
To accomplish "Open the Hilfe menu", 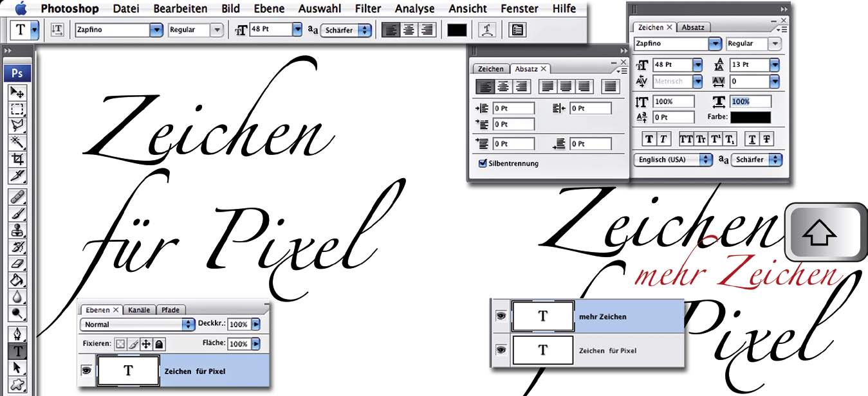I will coord(564,8).
